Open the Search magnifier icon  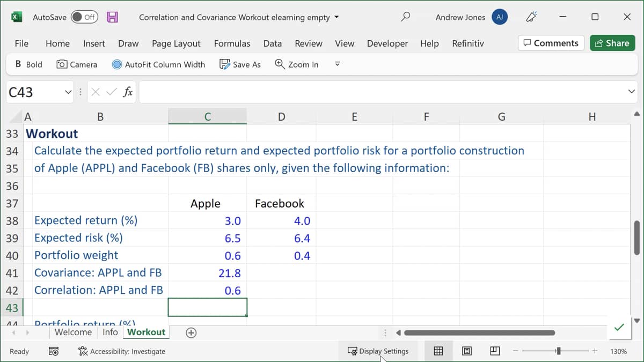pyautogui.click(x=406, y=17)
